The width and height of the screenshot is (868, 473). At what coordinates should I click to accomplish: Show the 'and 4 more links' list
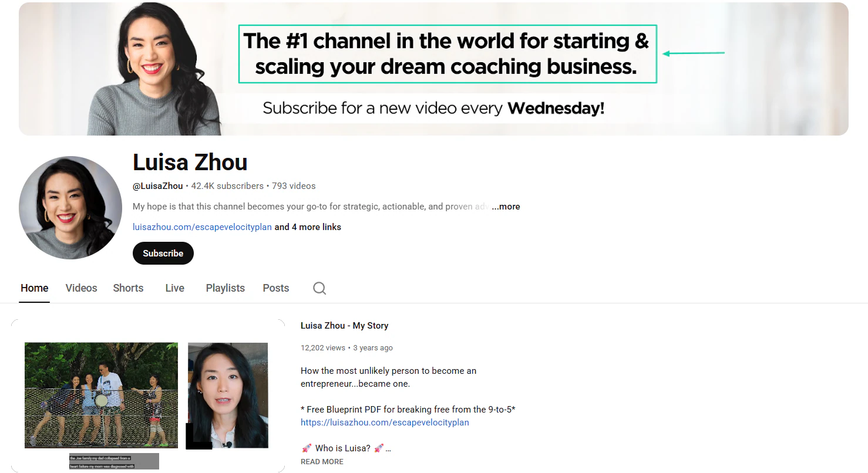click(x=308, y=227)
